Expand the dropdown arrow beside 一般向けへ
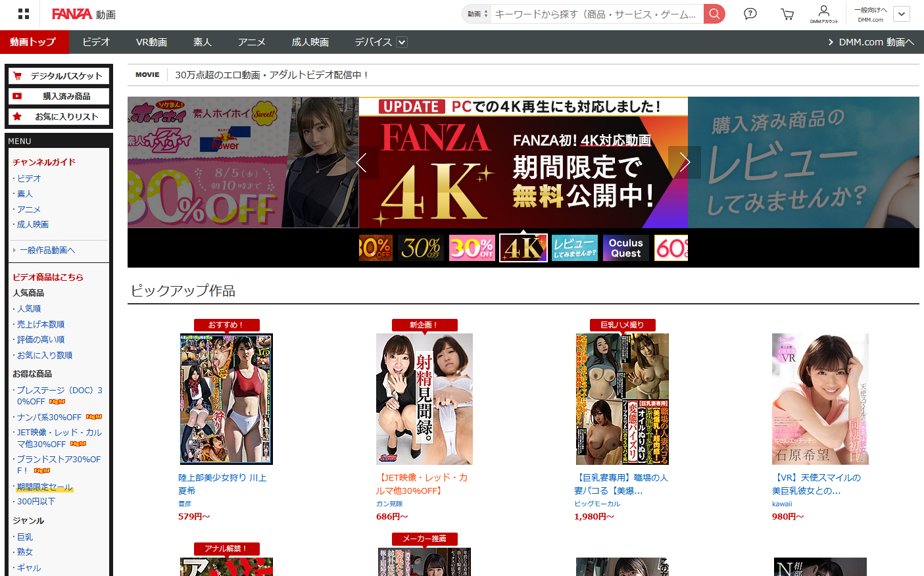The image size is (924, 576). (x=902, y=14)
